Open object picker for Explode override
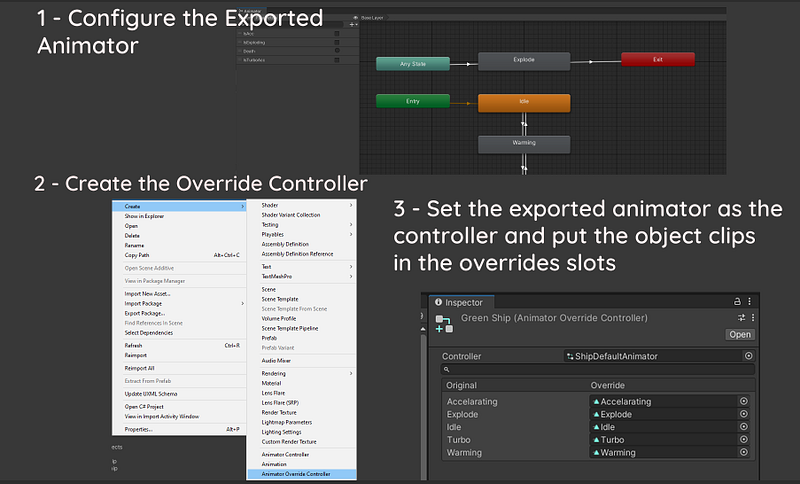The image size is (800, 484). point(744,414)
